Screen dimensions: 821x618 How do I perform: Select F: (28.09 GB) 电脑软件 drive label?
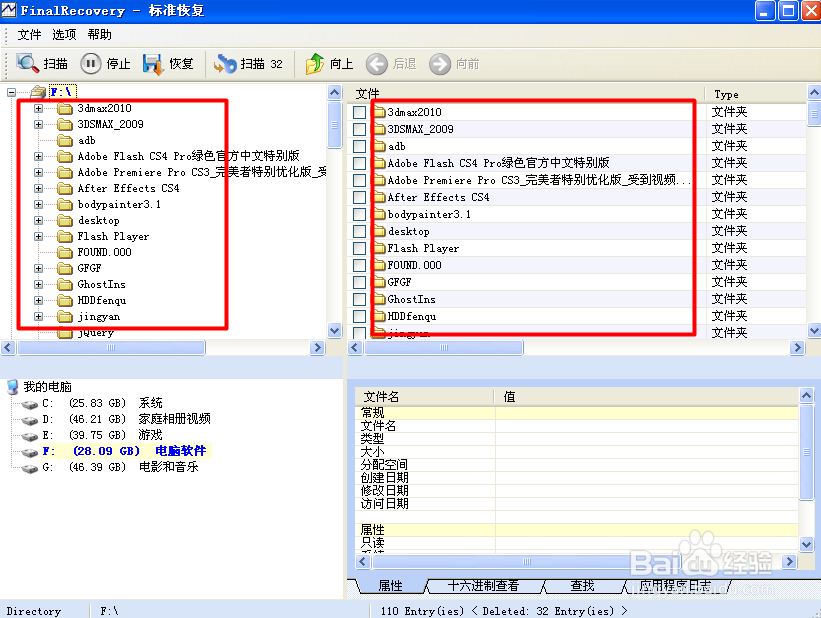(x=127, y=451)
